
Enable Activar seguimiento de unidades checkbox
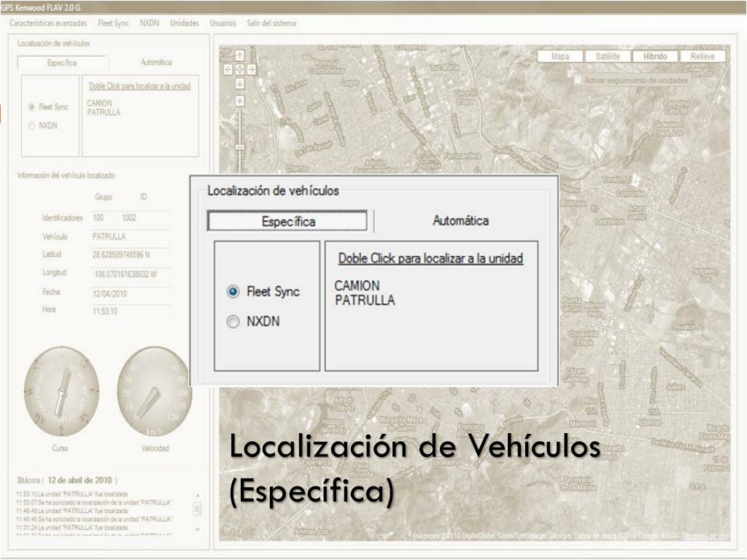[x=578, y=80]
